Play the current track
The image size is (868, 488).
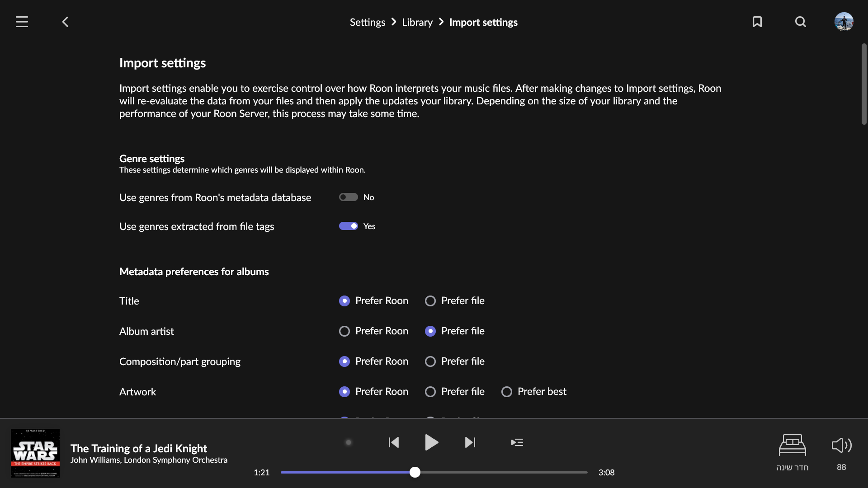pyautogui.click(x=432, y=442)
